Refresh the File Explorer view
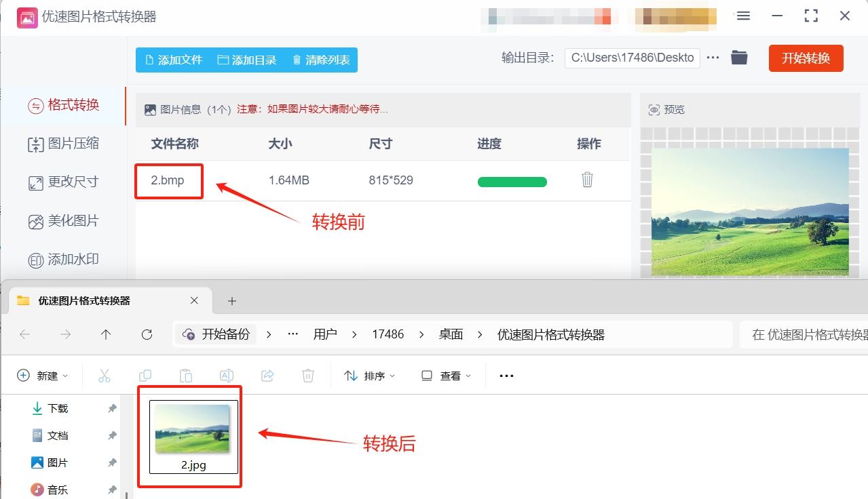This screenshot has height=499, width=868. point(147,334)
